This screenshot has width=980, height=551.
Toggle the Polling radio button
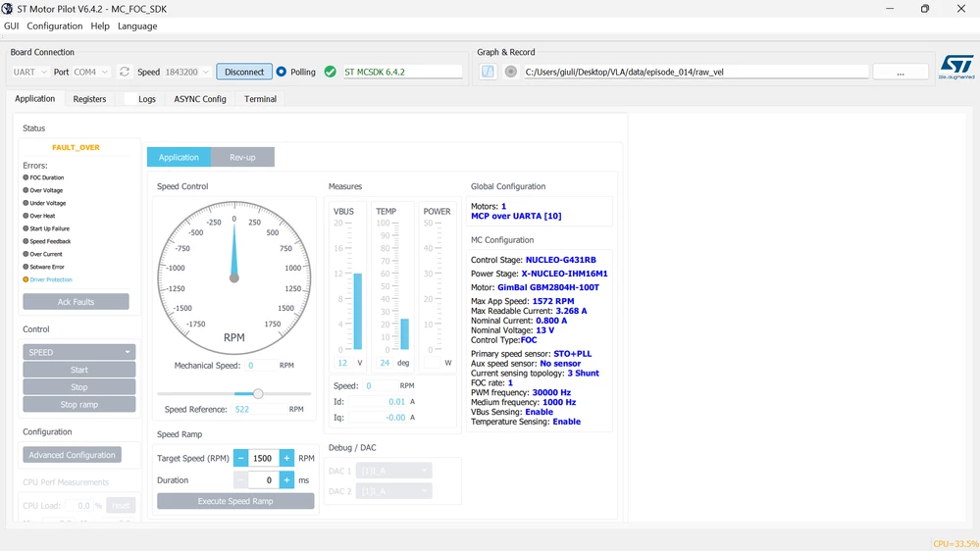[282, 72]
